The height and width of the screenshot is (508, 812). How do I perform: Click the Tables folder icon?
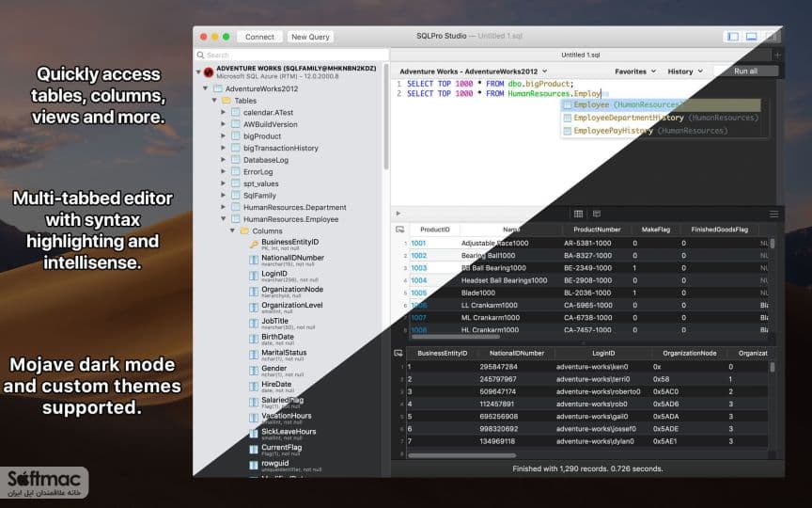point(226,101)
